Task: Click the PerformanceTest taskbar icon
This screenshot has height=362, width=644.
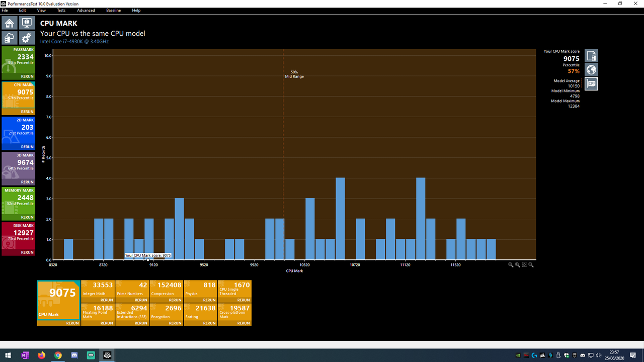Action: click(x=107, y=355)
